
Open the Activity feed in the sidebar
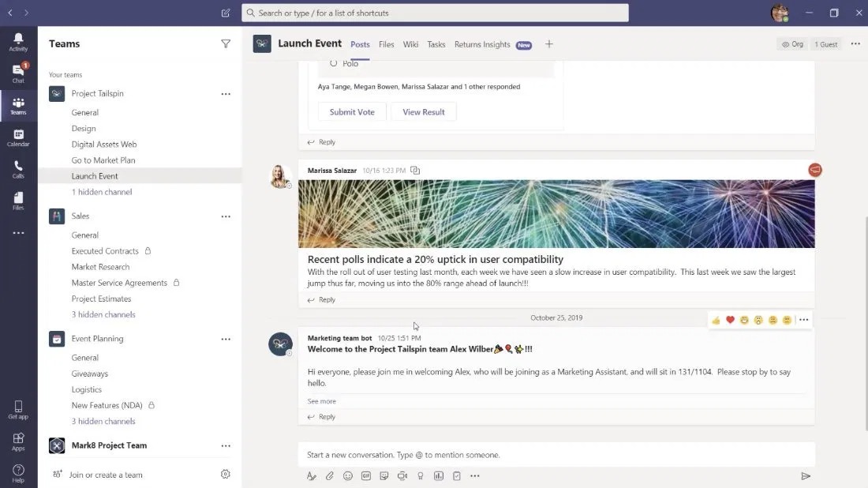tap(18, 42)
